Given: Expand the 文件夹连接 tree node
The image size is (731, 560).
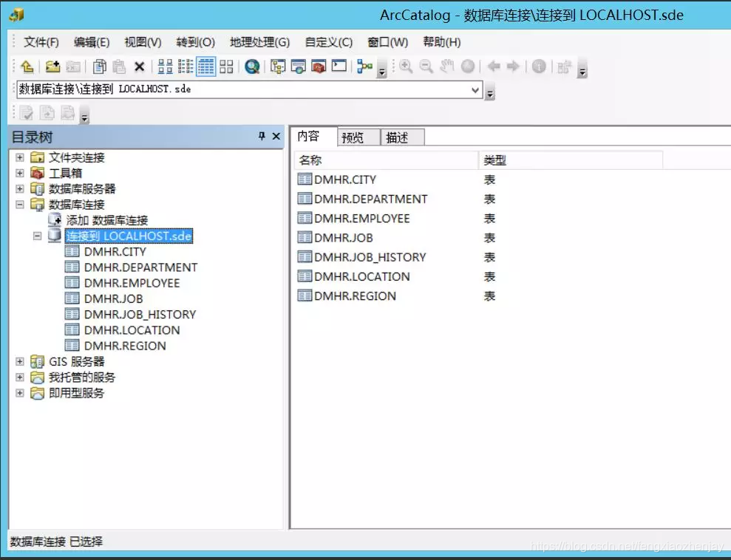Looking at the screenshot, I should (x=19, y=157).
